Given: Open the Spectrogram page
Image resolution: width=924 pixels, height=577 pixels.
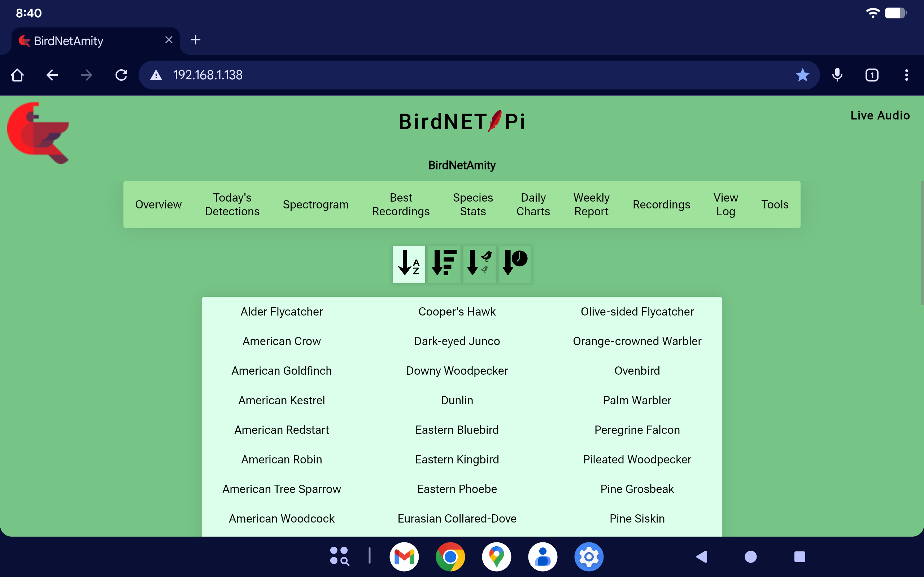Looking at the screenshot, I should 315,204.
